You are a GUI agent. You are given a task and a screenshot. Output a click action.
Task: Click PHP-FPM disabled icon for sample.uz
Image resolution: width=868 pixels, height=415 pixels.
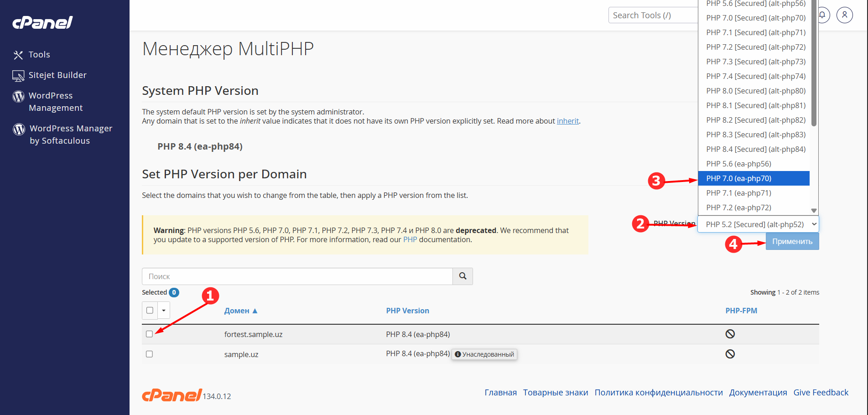point(730,354)
